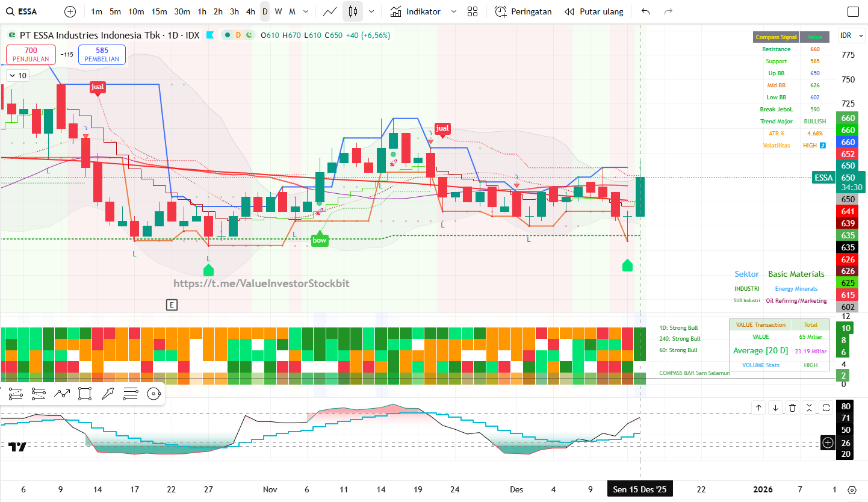Select the 1h timeframe
868x502 pixels.
202,11
